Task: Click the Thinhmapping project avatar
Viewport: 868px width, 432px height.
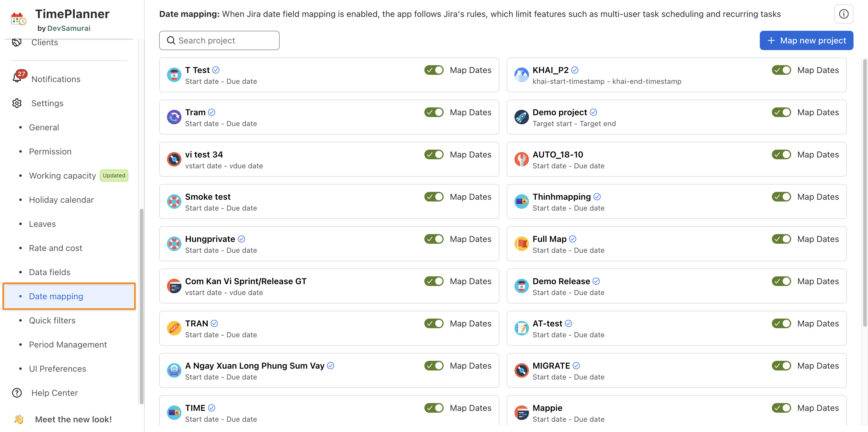Action: click(522, 201)
